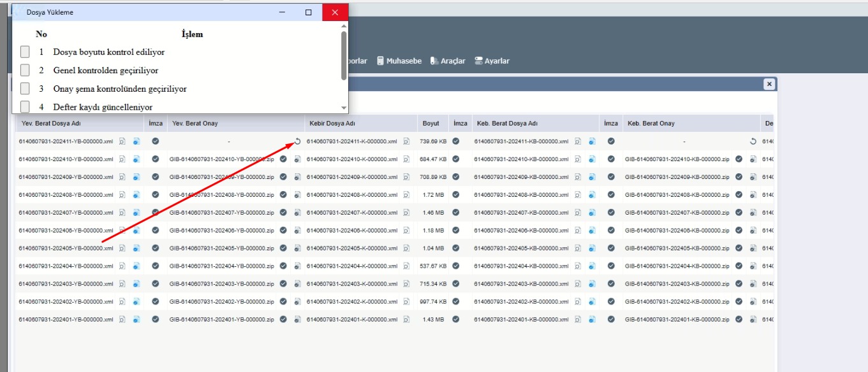Image resolution: width=868 pixels, height=372 pixels.
Task: Open the document icon next to GIB 202410-YB zip
Action: tap(297, 159)
